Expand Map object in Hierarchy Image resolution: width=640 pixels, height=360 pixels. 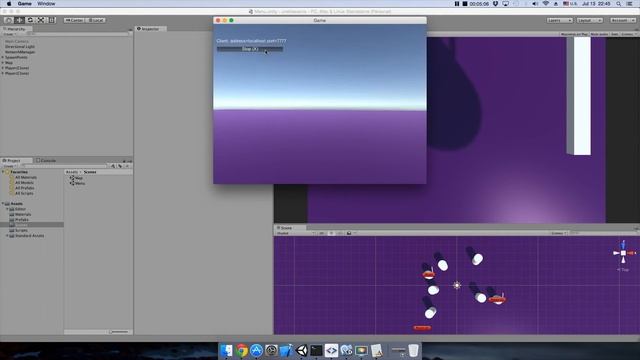click(2, 63)
